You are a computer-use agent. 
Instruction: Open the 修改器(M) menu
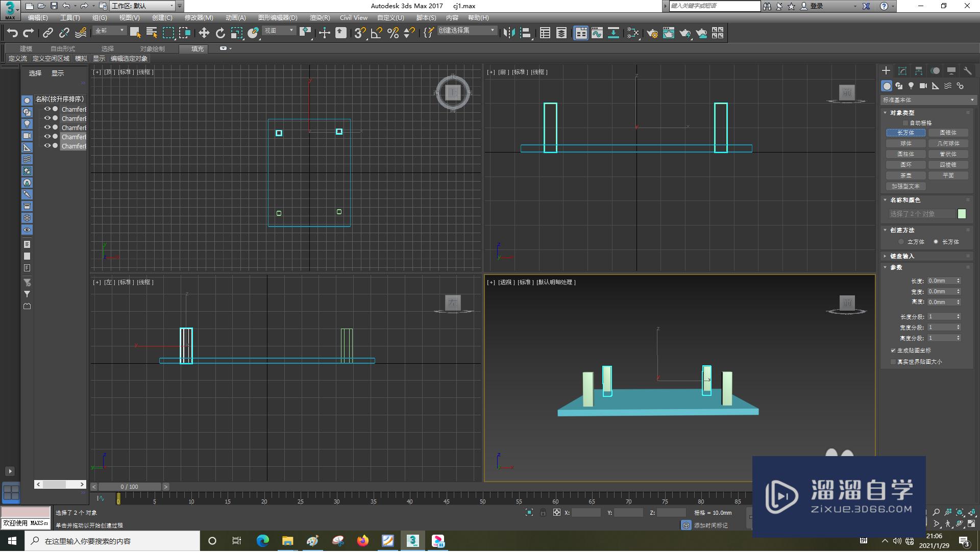click(199, 18)
